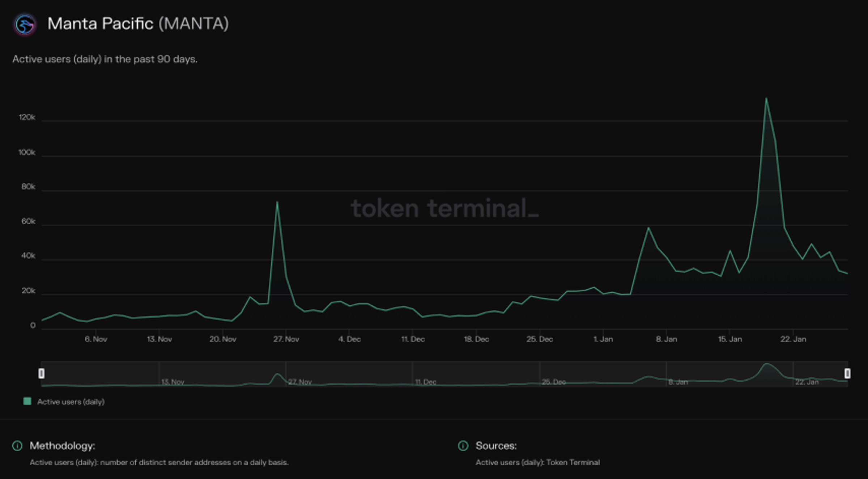Image resolution: width=868 pixels, height=479 pixels.
Task: Click the 6. Nov axis label
Action: click(95, 339)
